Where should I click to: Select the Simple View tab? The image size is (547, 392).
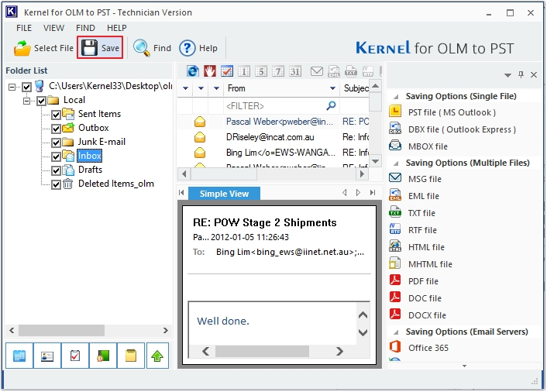pos(225,194)
